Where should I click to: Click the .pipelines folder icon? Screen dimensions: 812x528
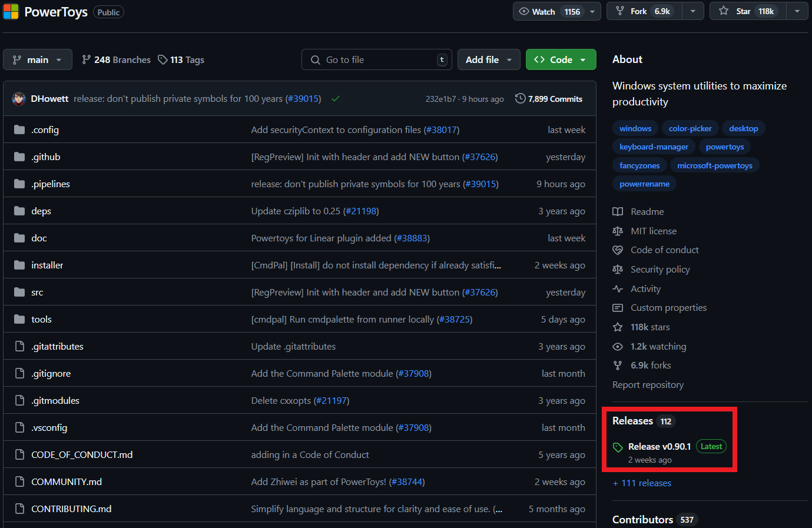coord(19,184)
